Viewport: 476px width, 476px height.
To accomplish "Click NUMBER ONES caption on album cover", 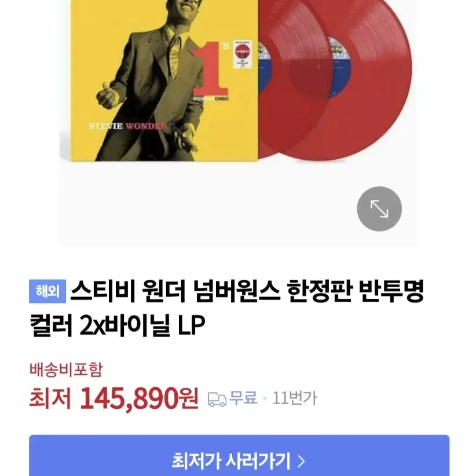I will coord(211,99).
